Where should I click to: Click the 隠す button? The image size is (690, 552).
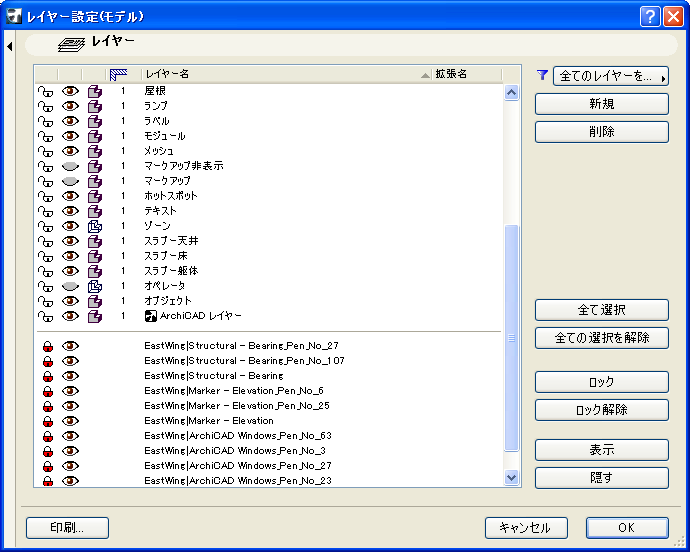(602, 478)
